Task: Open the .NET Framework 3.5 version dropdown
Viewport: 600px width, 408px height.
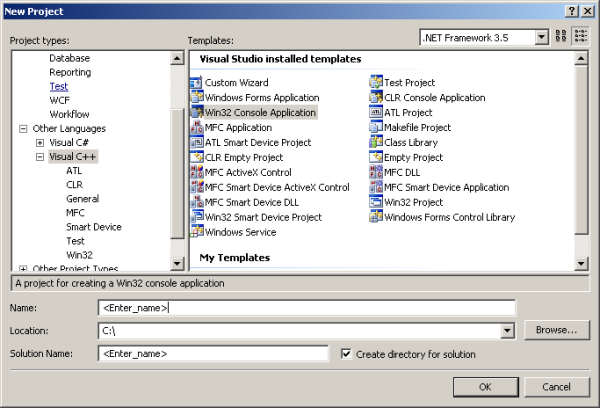Action: tap(541, 38)
